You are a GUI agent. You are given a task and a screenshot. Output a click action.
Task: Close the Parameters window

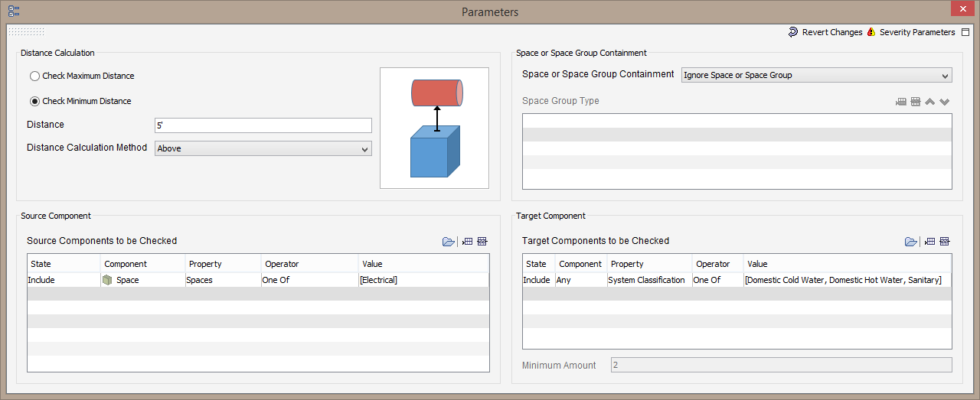pyautogui.click(x=962, y=9)
